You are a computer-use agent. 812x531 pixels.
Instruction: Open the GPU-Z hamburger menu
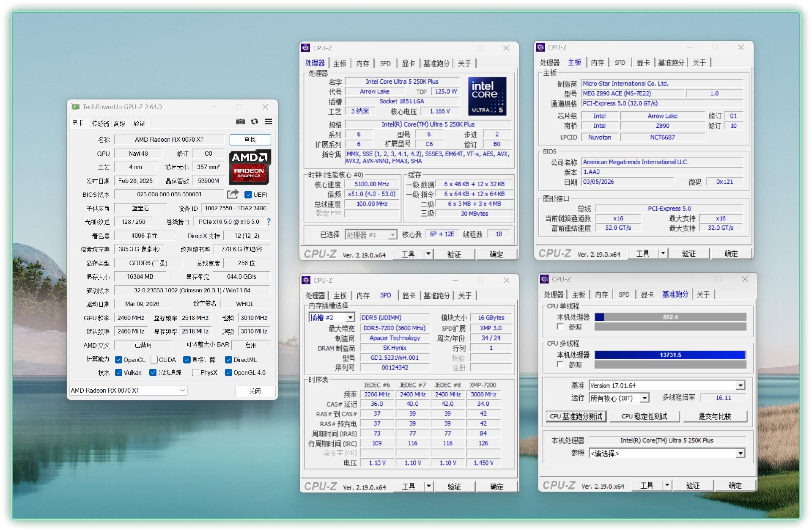(x=268, y=122)
